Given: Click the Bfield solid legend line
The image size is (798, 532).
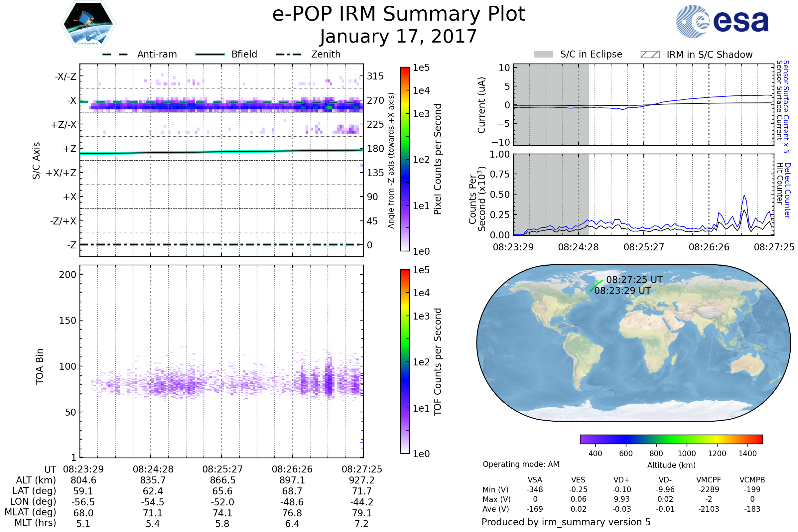Looking at the screenshot, I should click(x=210, y=54).
